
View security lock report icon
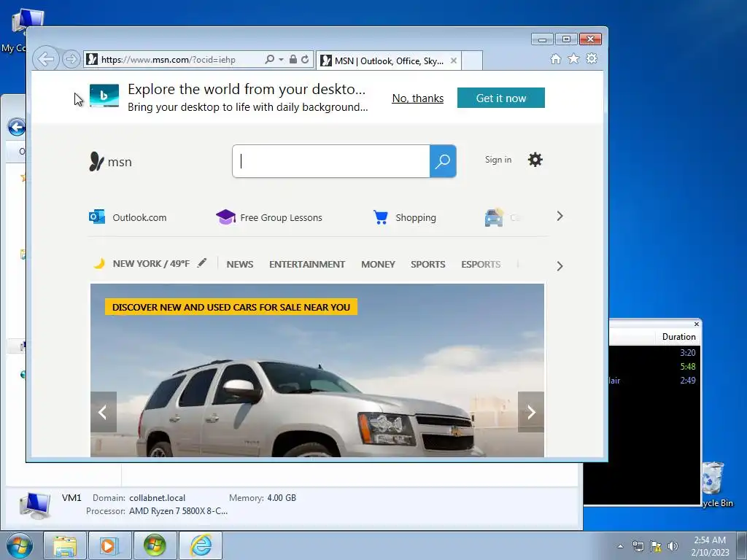[x=293, y=59]
